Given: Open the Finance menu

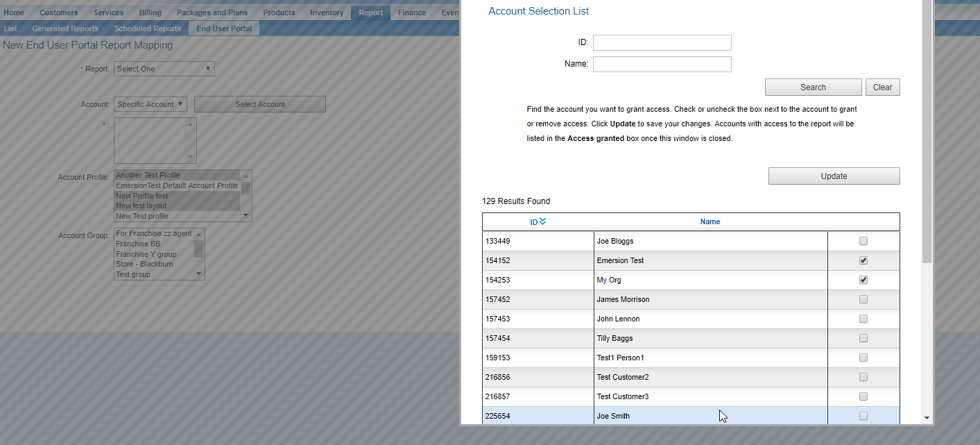Looking at the screenshot, I should (x=412, y=12).
